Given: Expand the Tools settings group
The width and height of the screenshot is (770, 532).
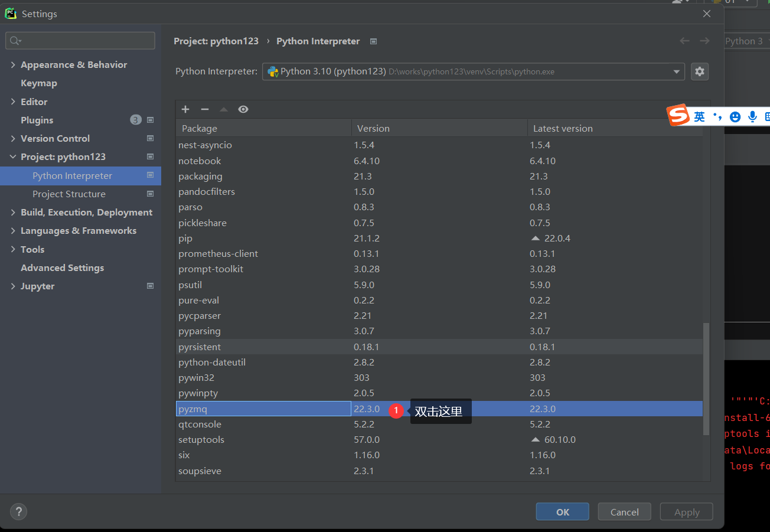Looking at the screenshot, I should pyautogui.click(x=13, y=249).
